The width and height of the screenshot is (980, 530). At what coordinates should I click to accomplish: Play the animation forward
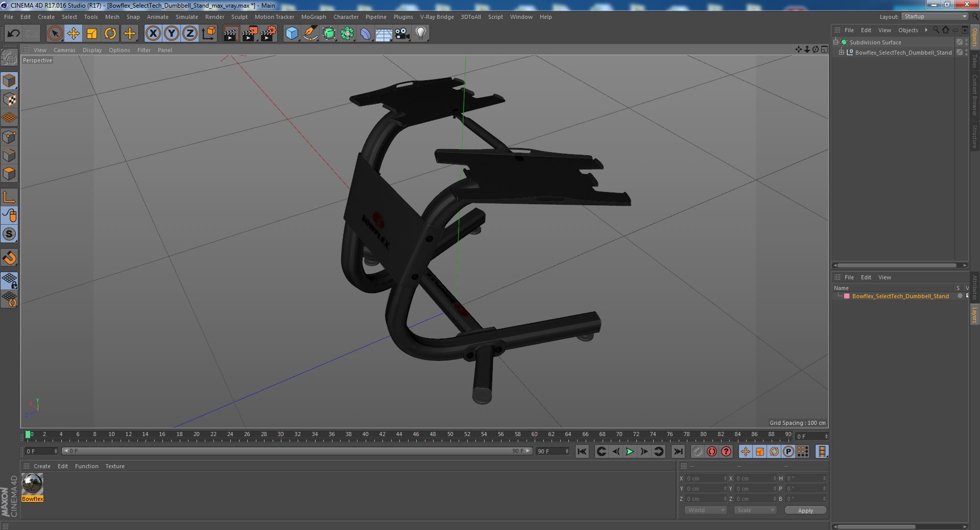click(x=630, y=451)
